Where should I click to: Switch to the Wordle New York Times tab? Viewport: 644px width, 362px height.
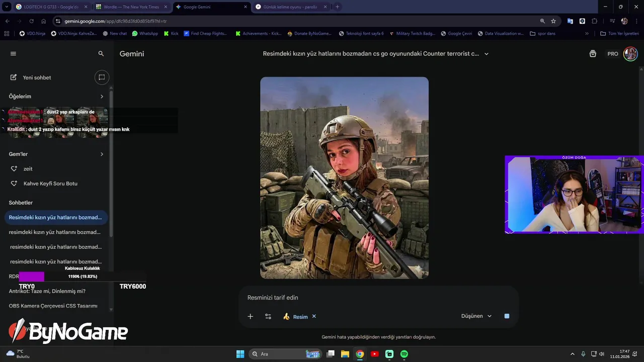point(131,7)
